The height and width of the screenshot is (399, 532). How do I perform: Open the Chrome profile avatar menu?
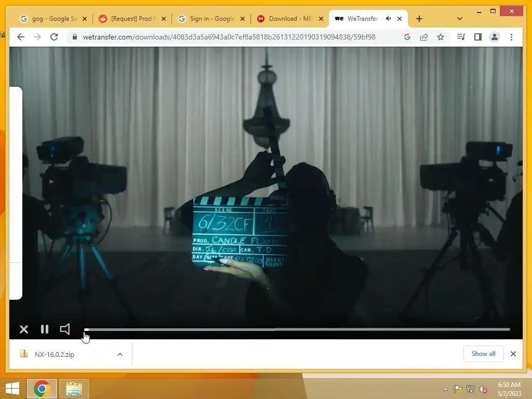point(495,37)
